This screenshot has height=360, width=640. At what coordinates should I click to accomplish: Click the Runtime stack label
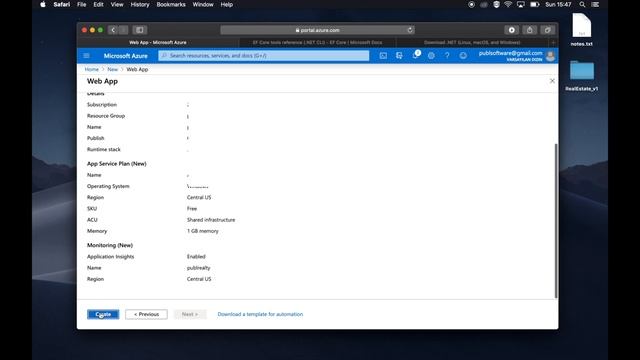104,149
